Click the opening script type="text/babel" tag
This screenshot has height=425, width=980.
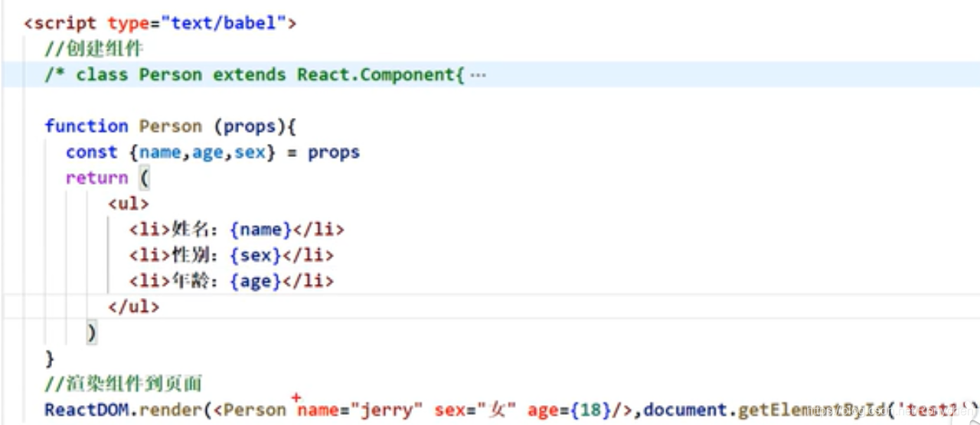pyautogui.click(x=160, y=24)
